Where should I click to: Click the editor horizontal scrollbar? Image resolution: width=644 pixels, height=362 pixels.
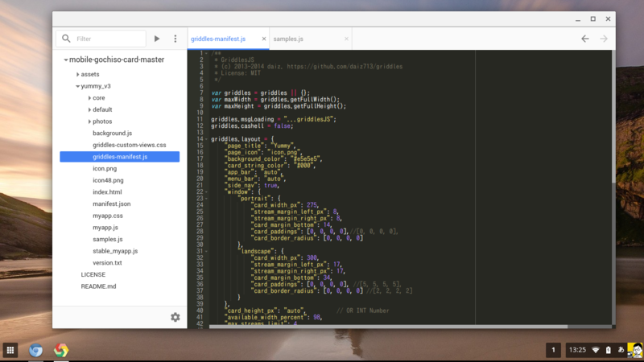click(388, 327)
